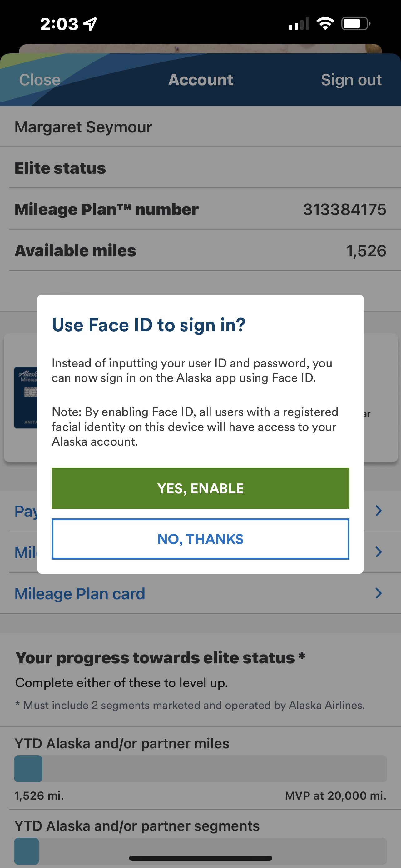This screenshot has width=401, height=868.
Task: Tap the green YES, ENABLE button
Action: tap(200, 488)
